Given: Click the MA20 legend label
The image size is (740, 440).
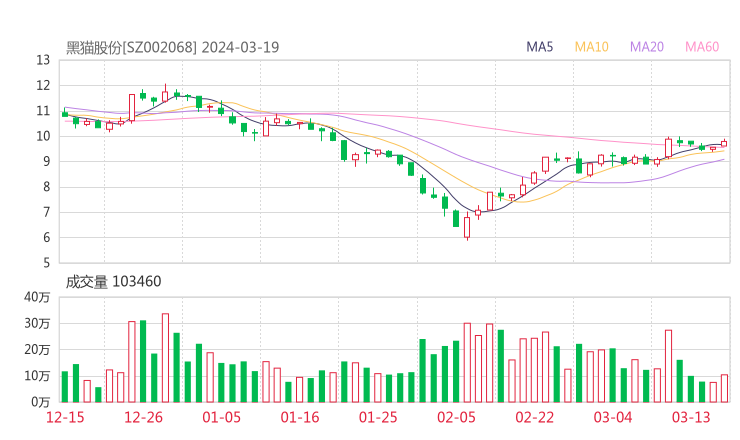Looking at the screenshot, I should pos(647,47).
